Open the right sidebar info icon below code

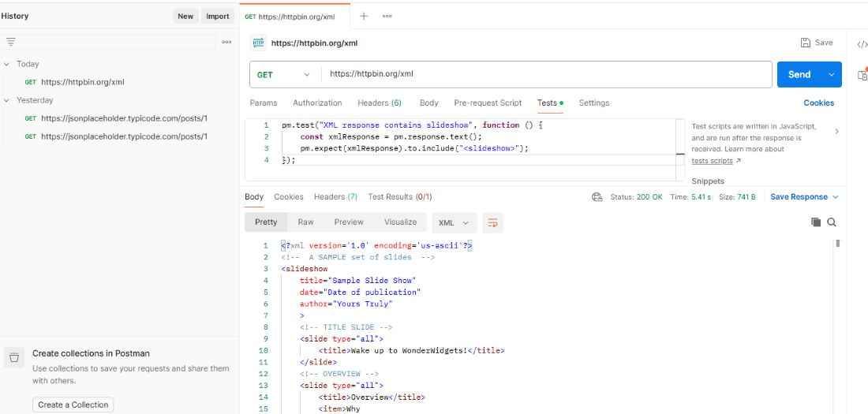click(862, 75)
